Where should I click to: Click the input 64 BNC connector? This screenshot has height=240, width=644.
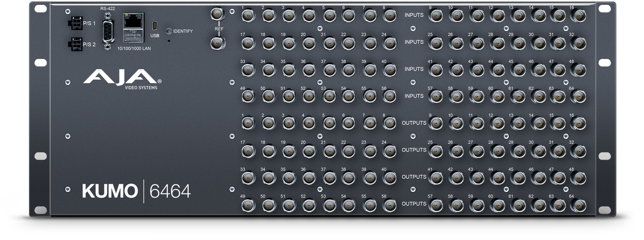coord(579,97)
